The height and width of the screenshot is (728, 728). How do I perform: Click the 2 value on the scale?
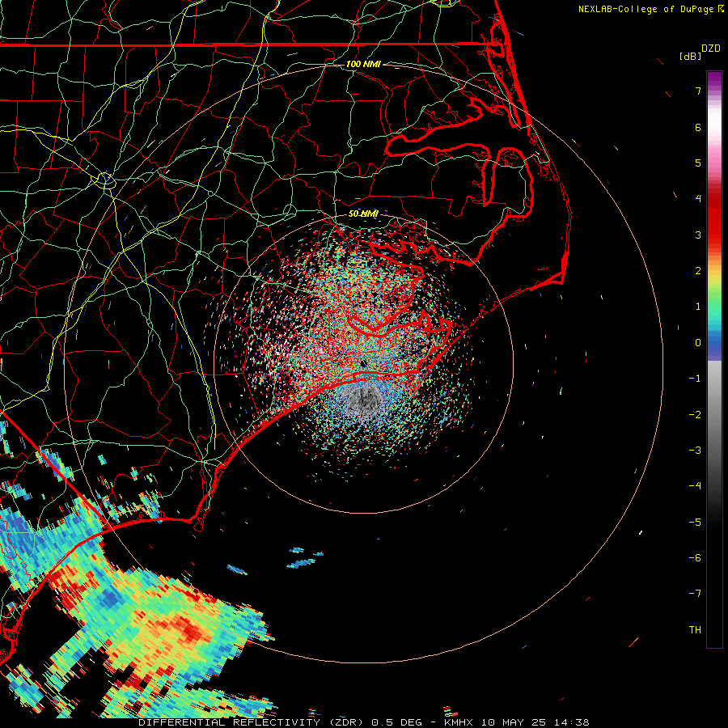698,271
